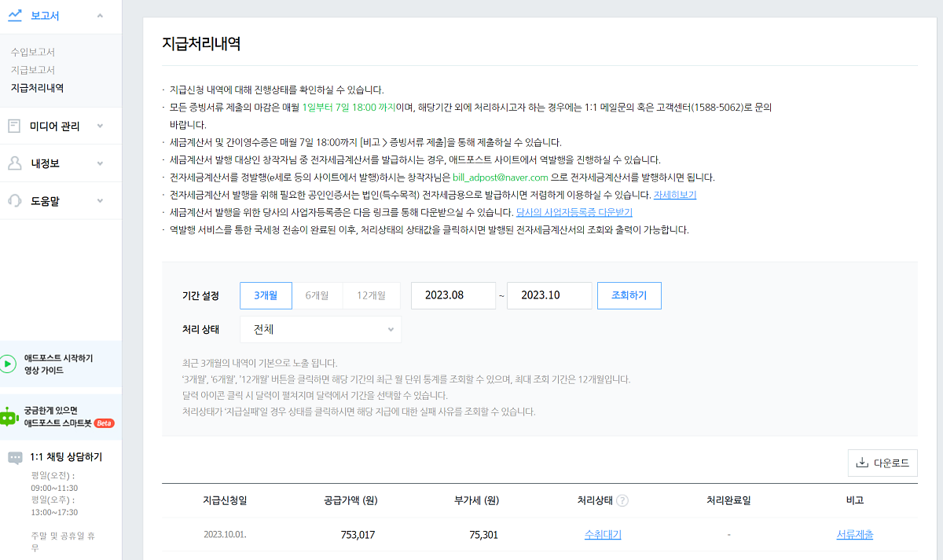Screen dimensions: 943x560
Task: Click the question mark icon next to 처리상태
Action: tap(622, 500)
